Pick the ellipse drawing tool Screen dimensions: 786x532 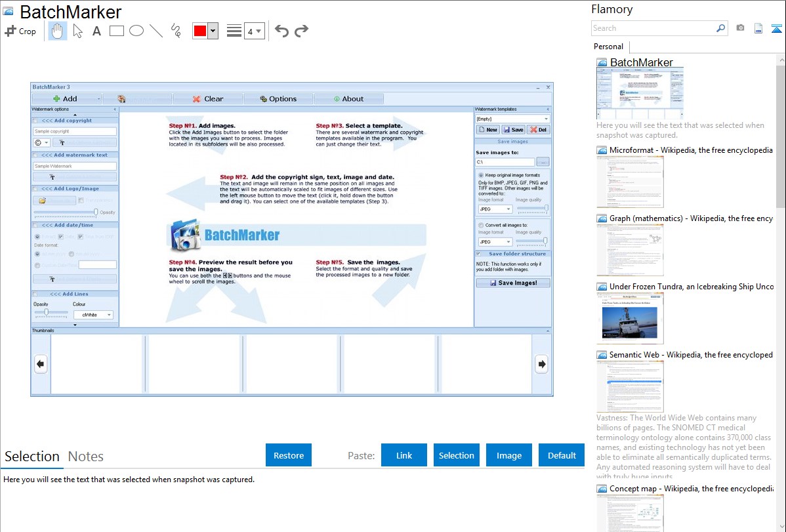pos(136,31)
